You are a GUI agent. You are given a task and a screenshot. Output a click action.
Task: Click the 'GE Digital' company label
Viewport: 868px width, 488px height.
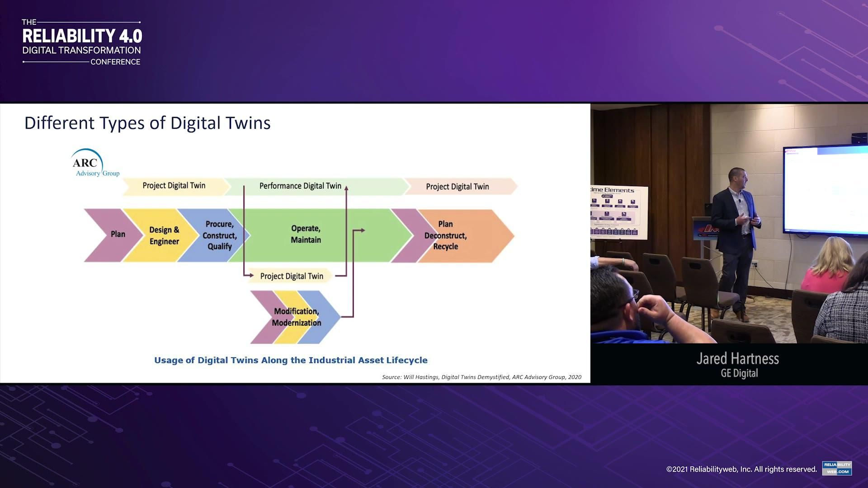[x=739, y=373]
